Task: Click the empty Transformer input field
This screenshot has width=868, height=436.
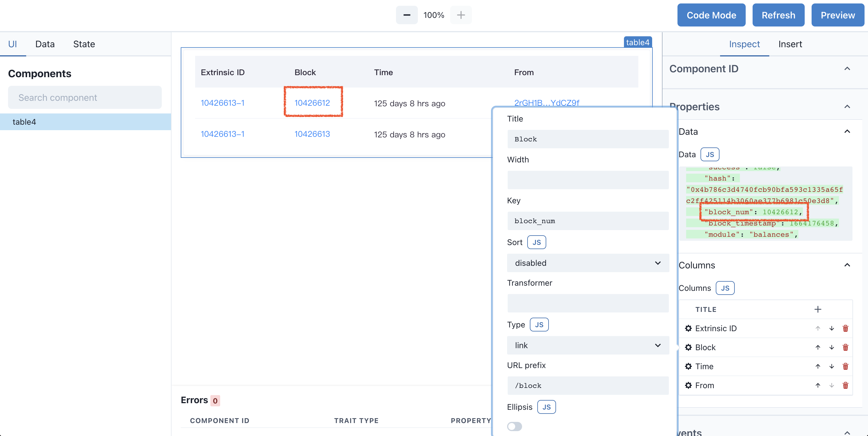Action: pos(588,304)
